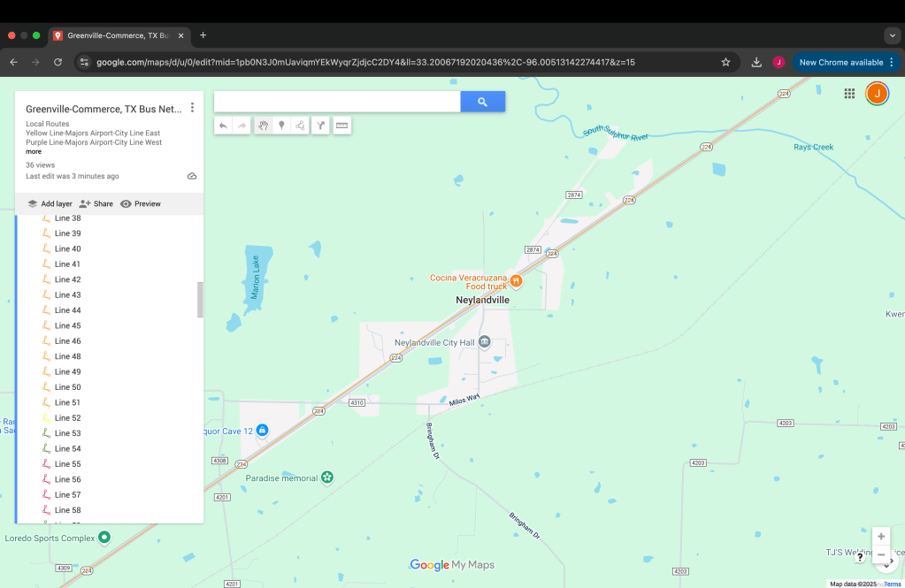Activate the ruler measure distances tool

[341, 126]
